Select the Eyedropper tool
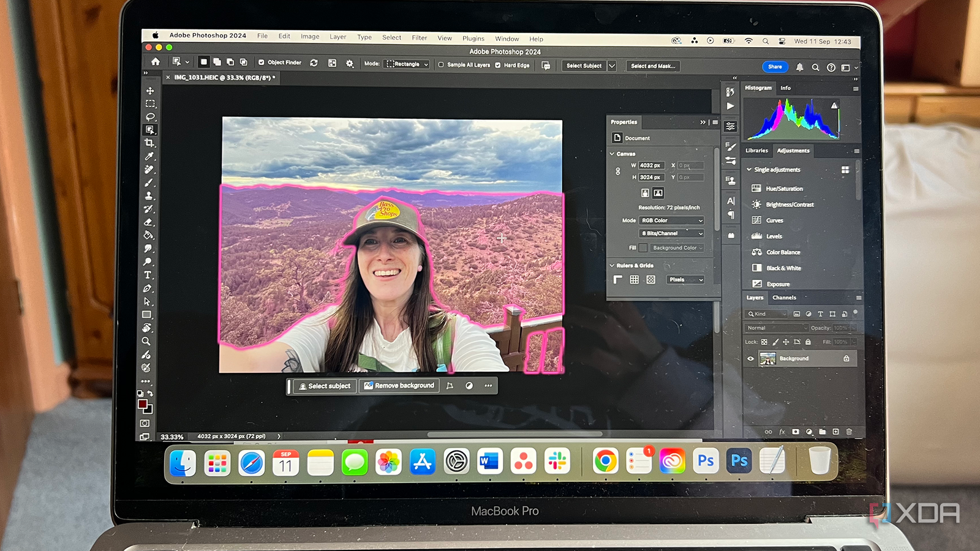 click(149, 156)
